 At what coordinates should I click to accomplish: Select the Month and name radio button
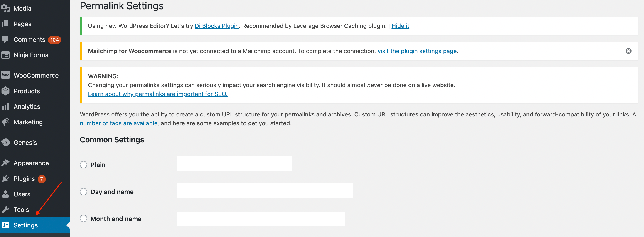tap(84, 219)
